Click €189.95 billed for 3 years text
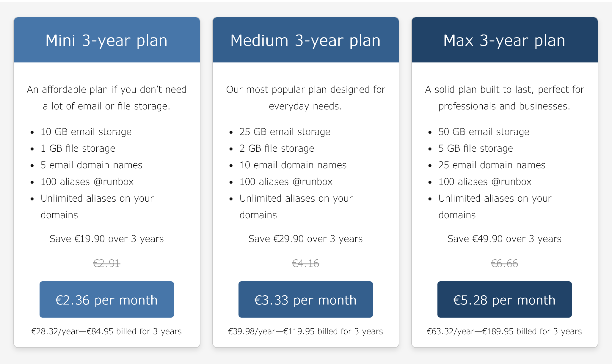Image resolution: width=612 pixels, height=364 pixels. pyautogui.click(x=504, y=331)
